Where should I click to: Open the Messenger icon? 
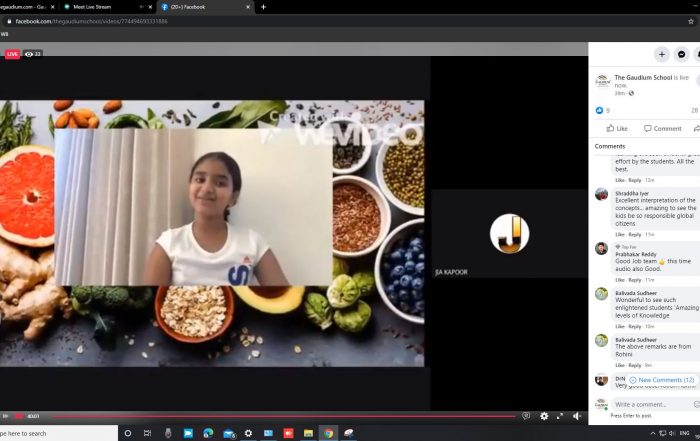(x=681, y=54)
